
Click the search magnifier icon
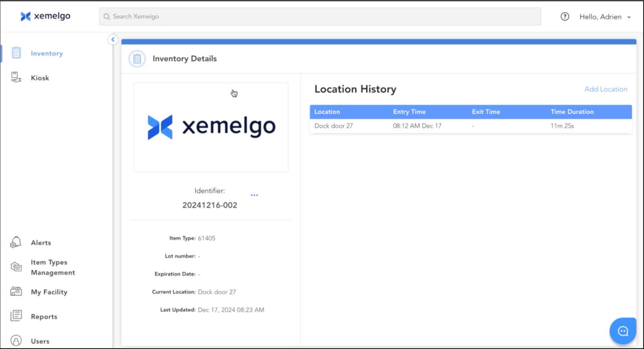(x=107, y=17)
